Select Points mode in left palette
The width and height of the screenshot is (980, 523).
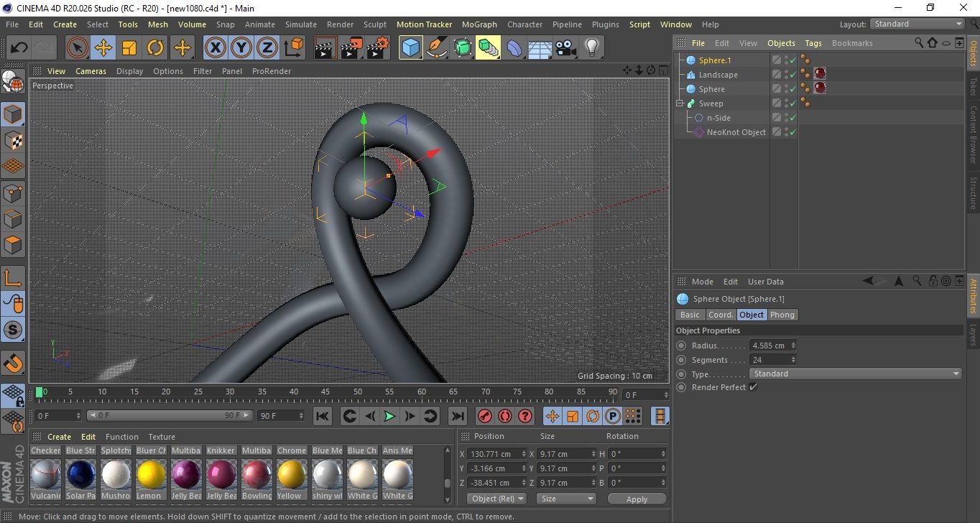pyautogui.click(x=13, y=193)
